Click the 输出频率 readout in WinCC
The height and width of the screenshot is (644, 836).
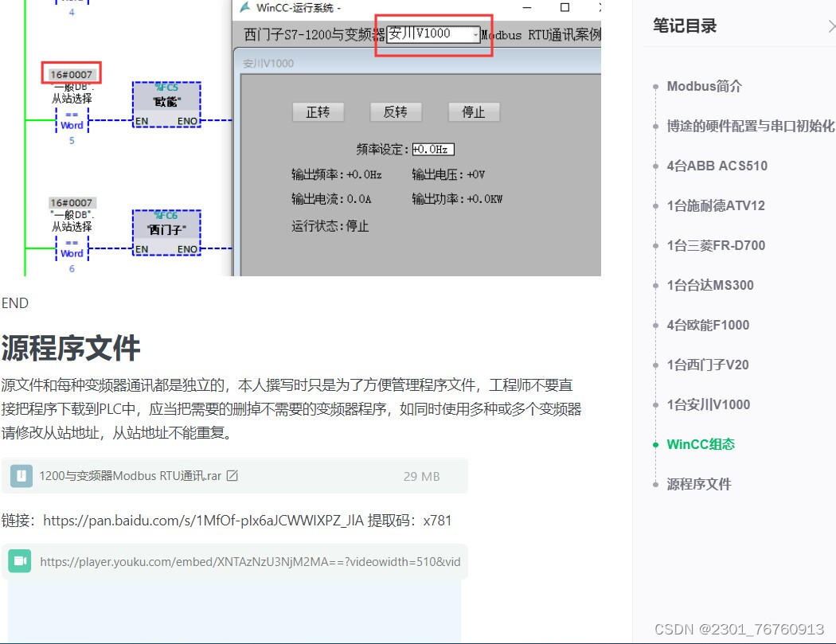click(337, 174)
